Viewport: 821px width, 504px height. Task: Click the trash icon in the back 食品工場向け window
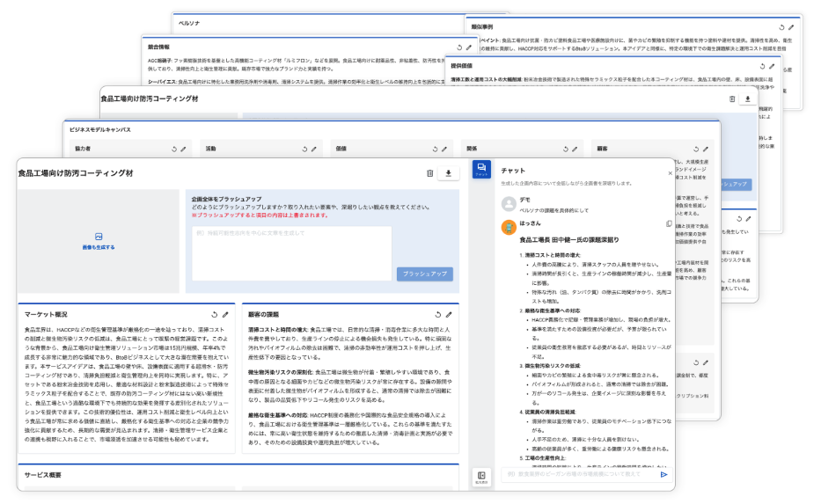(732, 99)
